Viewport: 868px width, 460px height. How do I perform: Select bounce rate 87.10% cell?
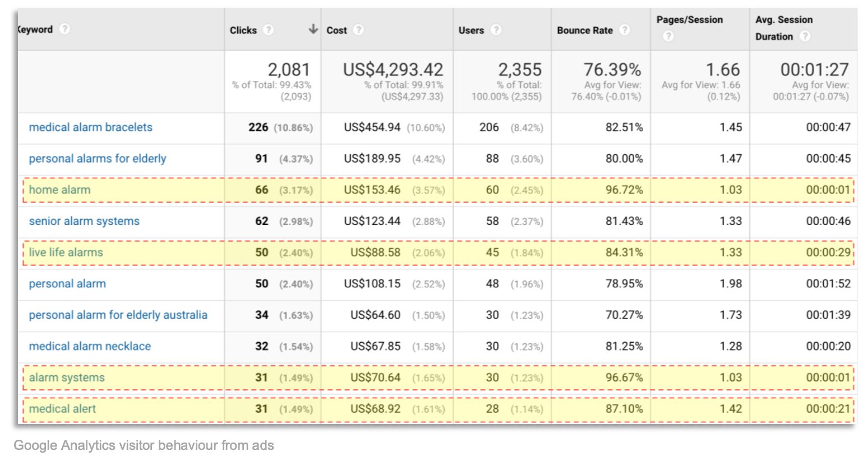(x=624, y=409)
